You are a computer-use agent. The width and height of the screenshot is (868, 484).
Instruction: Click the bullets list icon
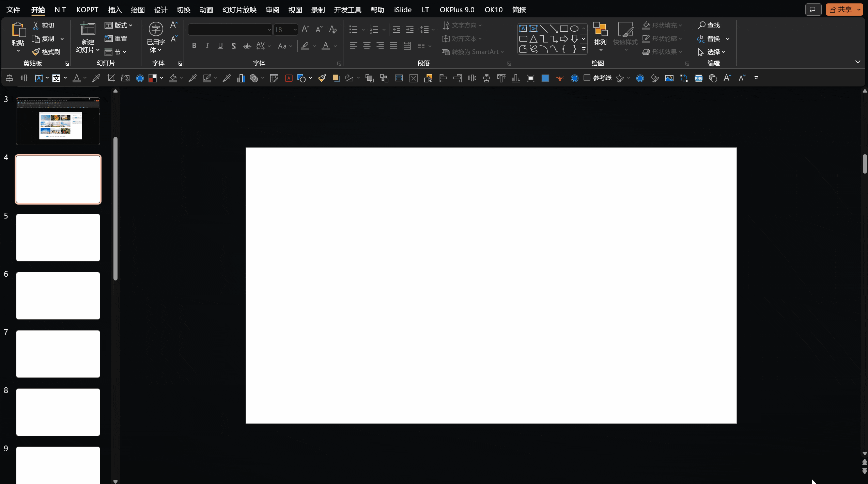click(353, 30)
